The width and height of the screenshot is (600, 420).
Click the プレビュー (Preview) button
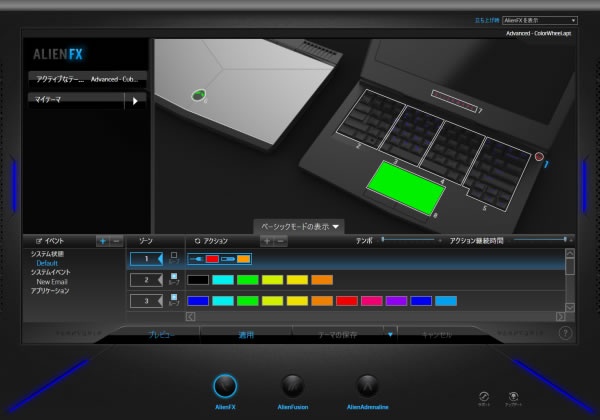pyautogui.click(x=162, y=334)
